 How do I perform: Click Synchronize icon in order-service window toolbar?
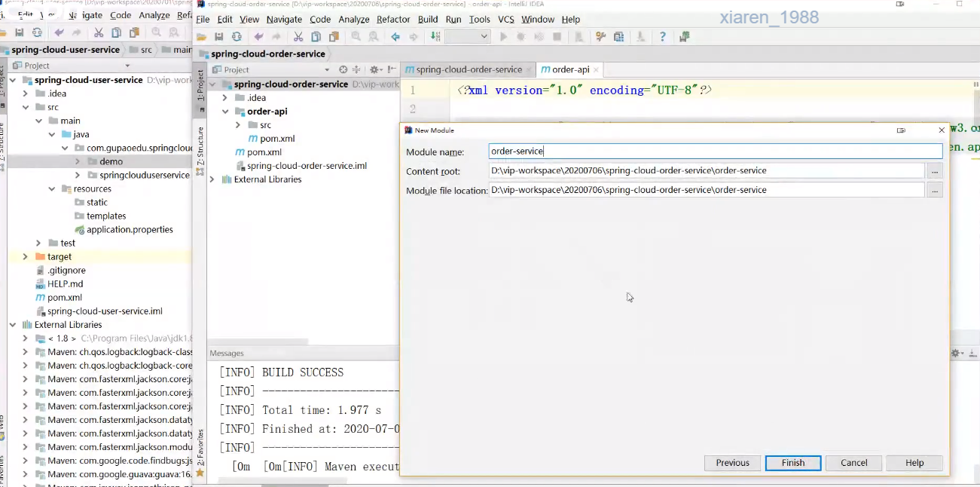pyautogui.click(x=237, y=37)
